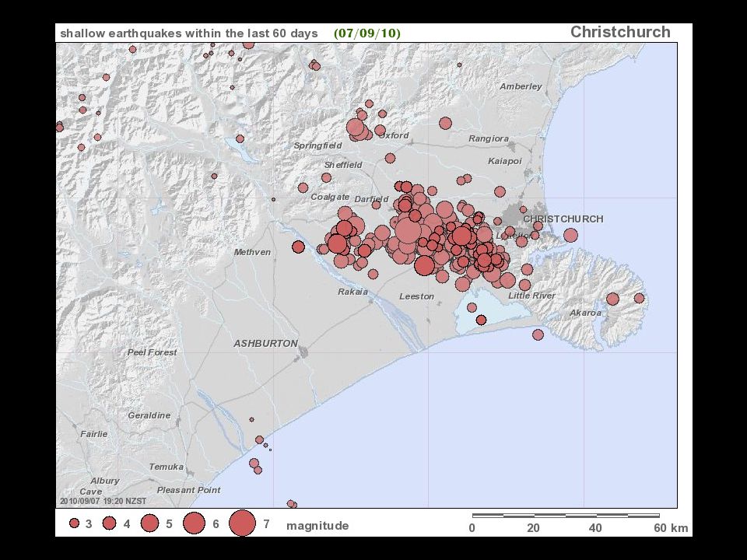Select the Oxford town label
The image size is (747, 560).
395,135
